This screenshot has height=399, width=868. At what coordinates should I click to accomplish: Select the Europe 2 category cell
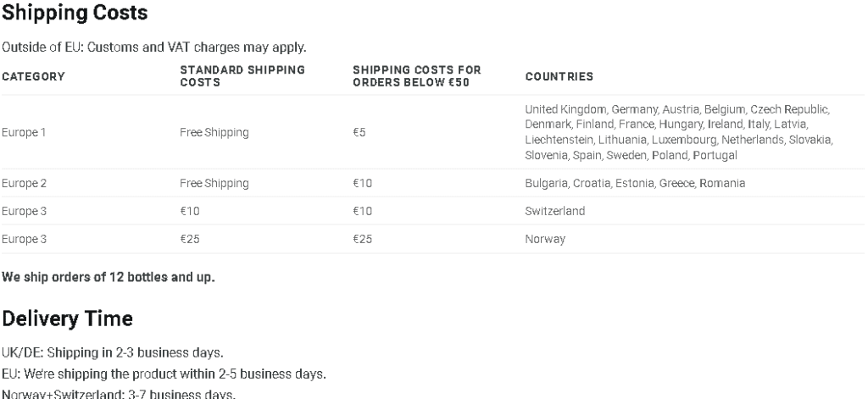tap(25, 183)
